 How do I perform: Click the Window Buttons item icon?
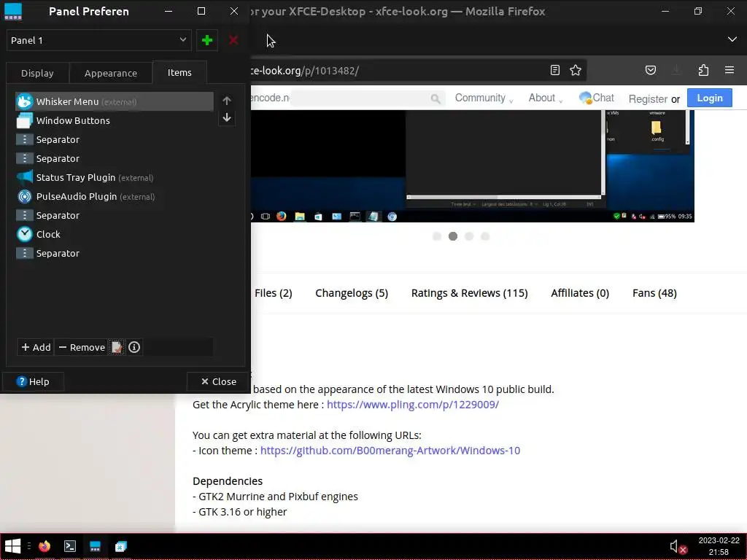[x=25, y=120]
